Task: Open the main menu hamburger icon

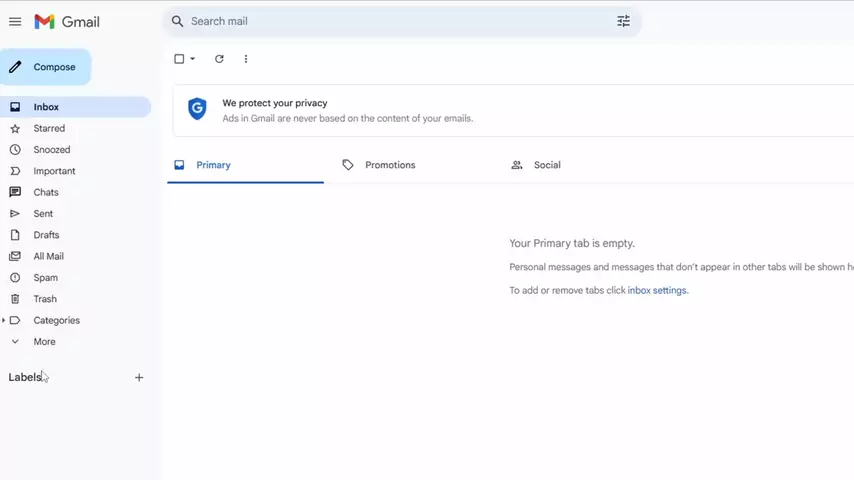Action: 15,21
